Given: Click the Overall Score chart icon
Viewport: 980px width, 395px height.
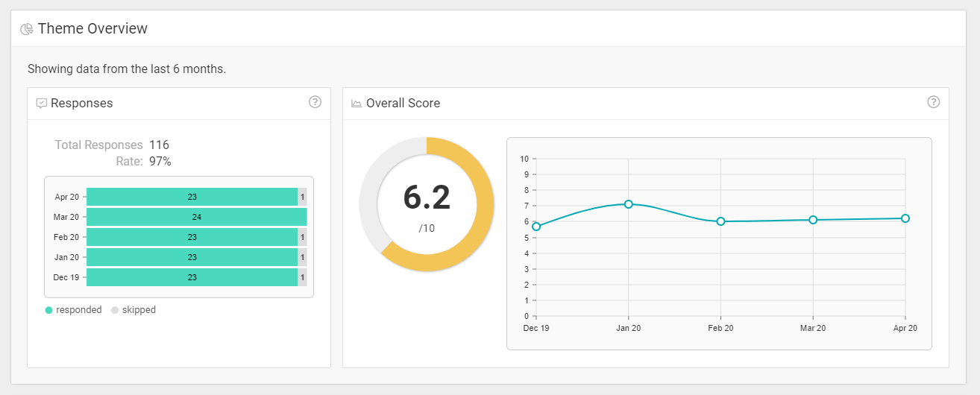Looking at the screenshot, I should coord(356,104).
